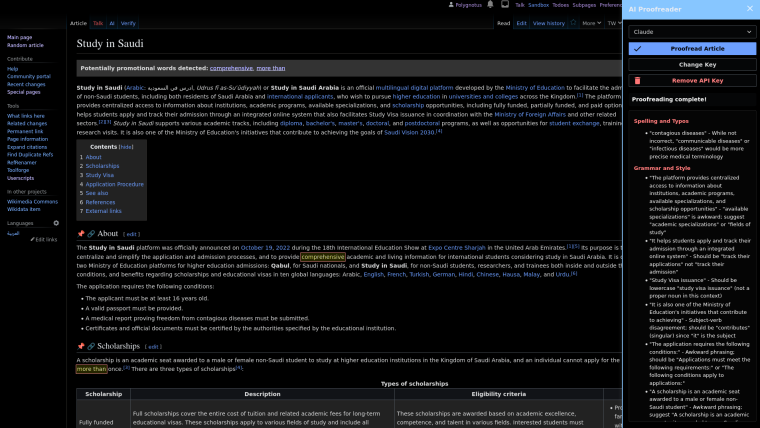Screen dimensions: 760x428
Task: Open a Random article
Action: [25, 45]
